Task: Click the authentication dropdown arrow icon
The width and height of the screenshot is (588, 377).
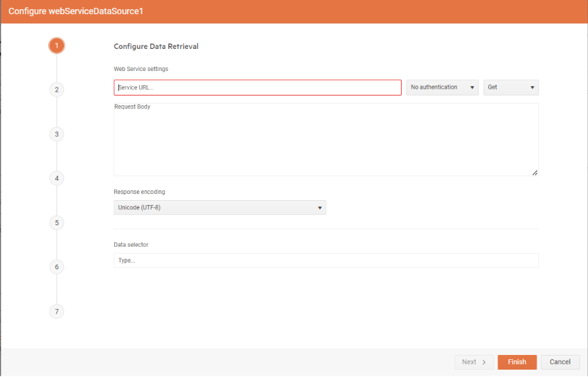Action: coord(471,88)
